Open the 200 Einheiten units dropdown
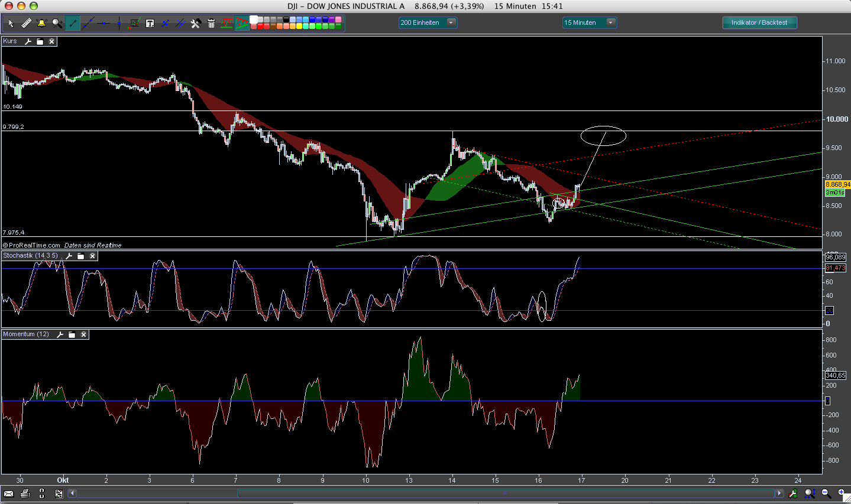This screenshot has height=504, width=851. pyautogui.click(x=428, y=22)
